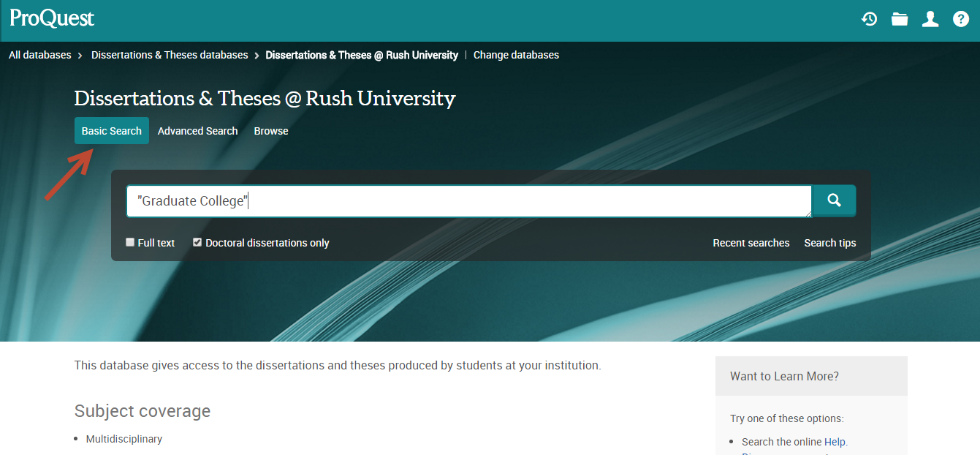Open the saved items folder icon
The width and height of the screenshot is (980, 455).
pos(900,19)
